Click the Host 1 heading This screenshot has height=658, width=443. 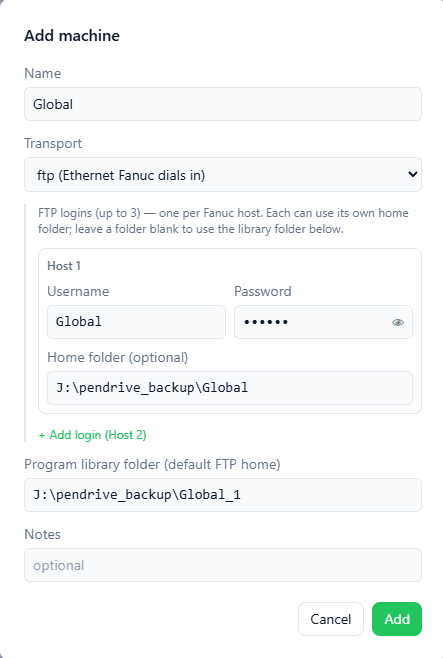[x=64, y=266]
